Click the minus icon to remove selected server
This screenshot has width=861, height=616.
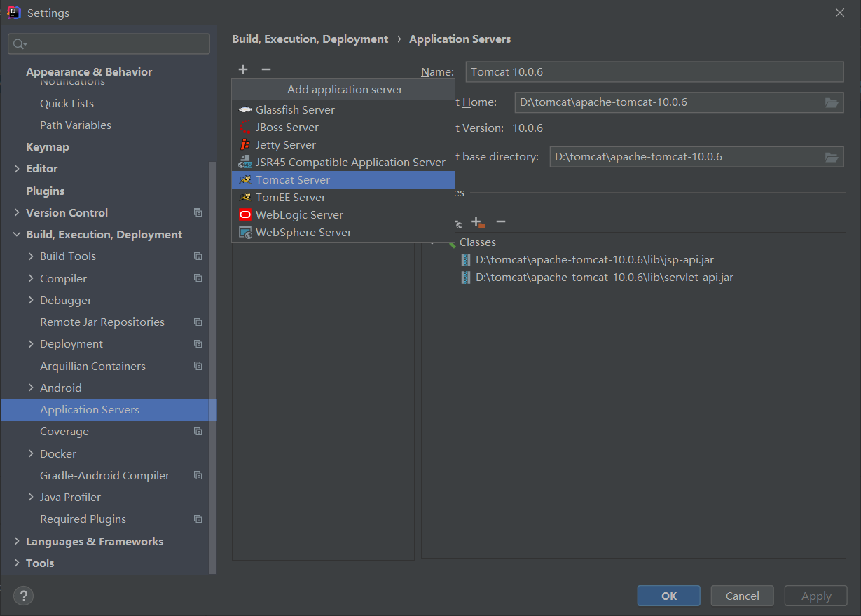(x=266, y=69)
